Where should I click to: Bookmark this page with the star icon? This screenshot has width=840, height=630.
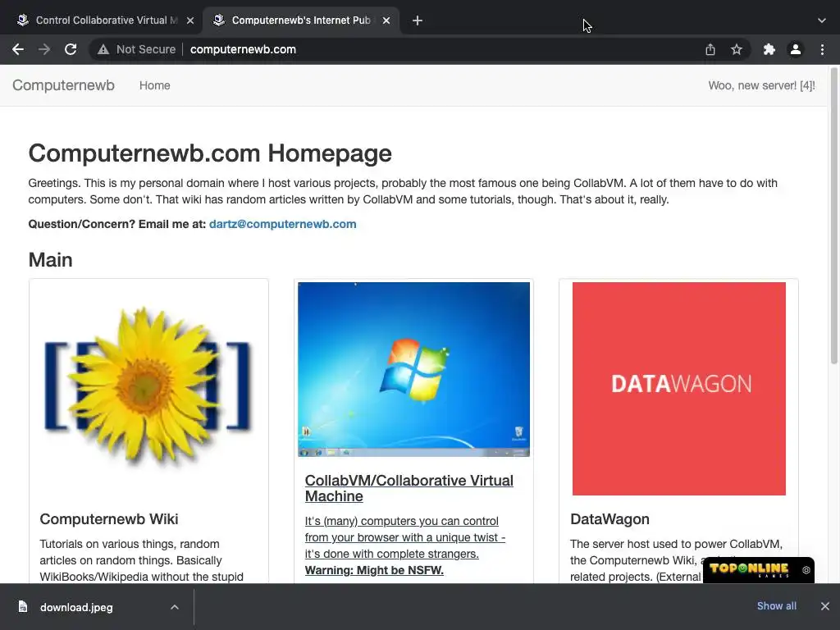pos(737,49)
